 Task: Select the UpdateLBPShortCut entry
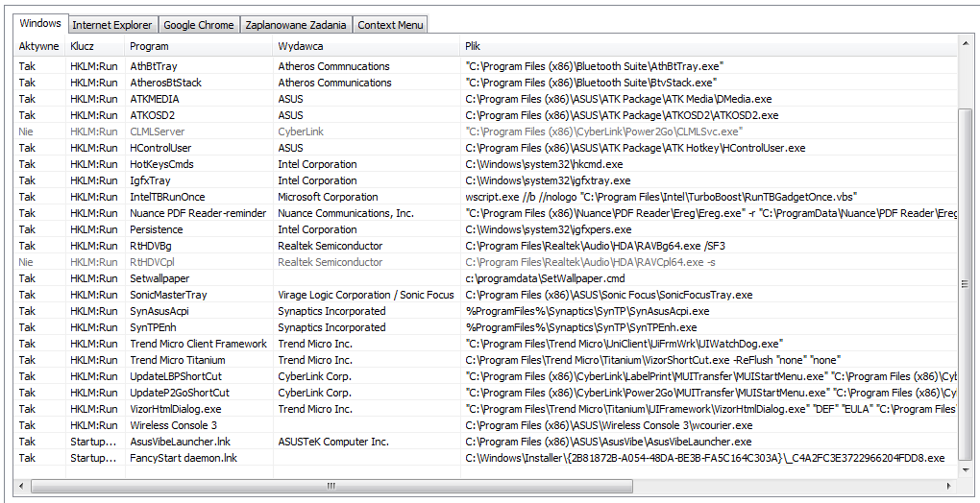tap(485, 376)
